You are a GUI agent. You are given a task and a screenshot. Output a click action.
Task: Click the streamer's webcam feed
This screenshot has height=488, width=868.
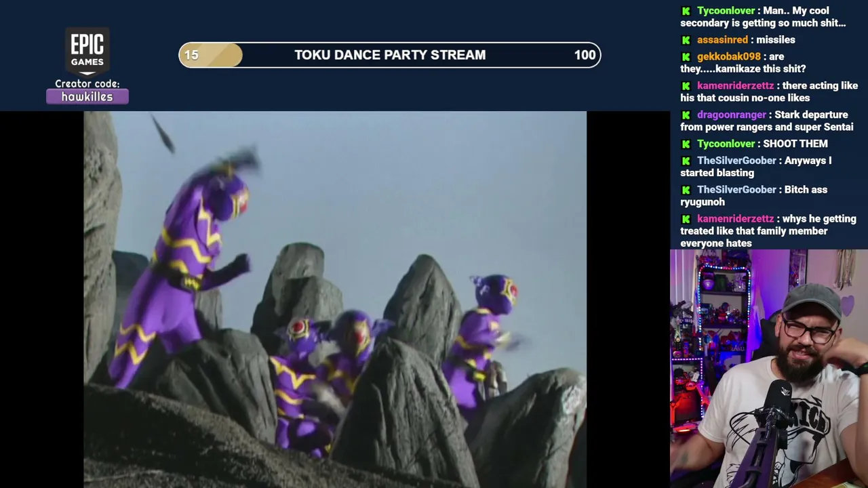tap(769, 369)
